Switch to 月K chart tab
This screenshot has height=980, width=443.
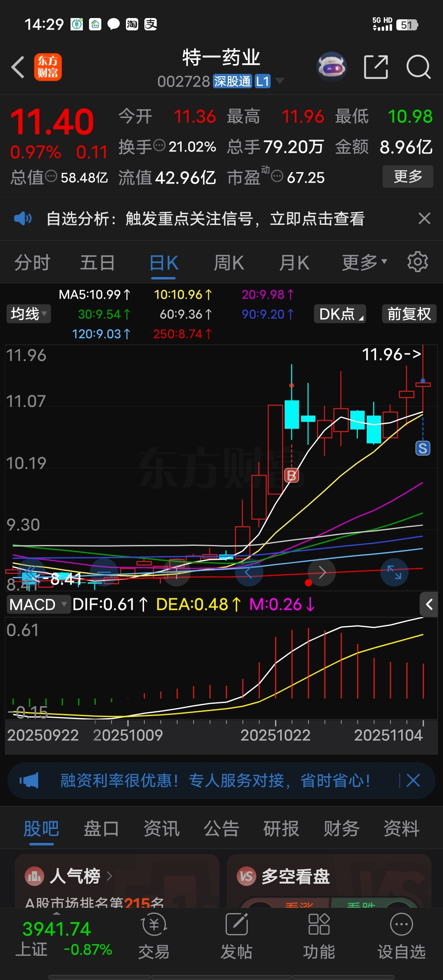(x=294, y=263)
